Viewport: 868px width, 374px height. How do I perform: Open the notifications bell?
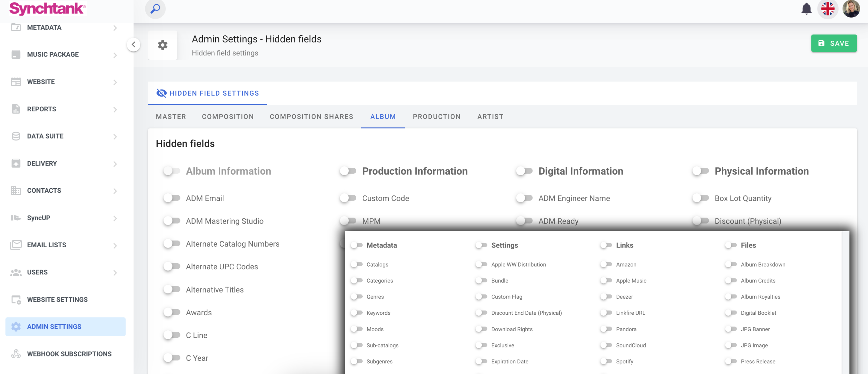[806, 9]
